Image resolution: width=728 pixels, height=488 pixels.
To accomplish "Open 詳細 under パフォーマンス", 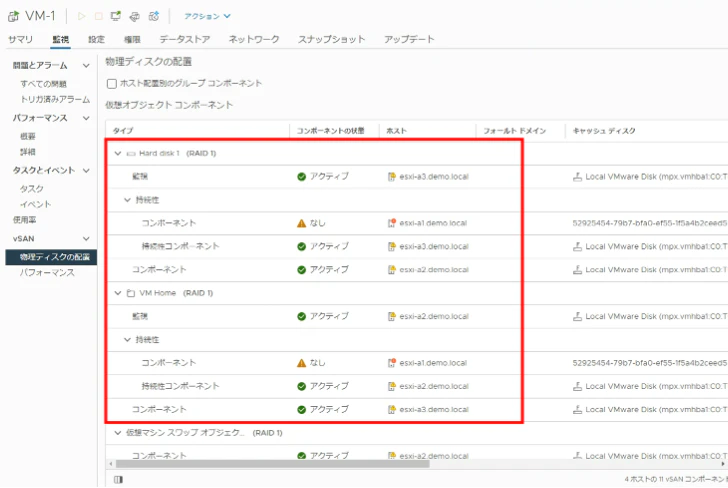I will click(28, 152).
